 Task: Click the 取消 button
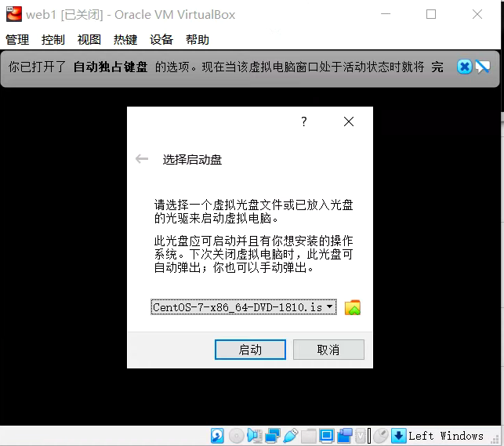click(328, 350)
